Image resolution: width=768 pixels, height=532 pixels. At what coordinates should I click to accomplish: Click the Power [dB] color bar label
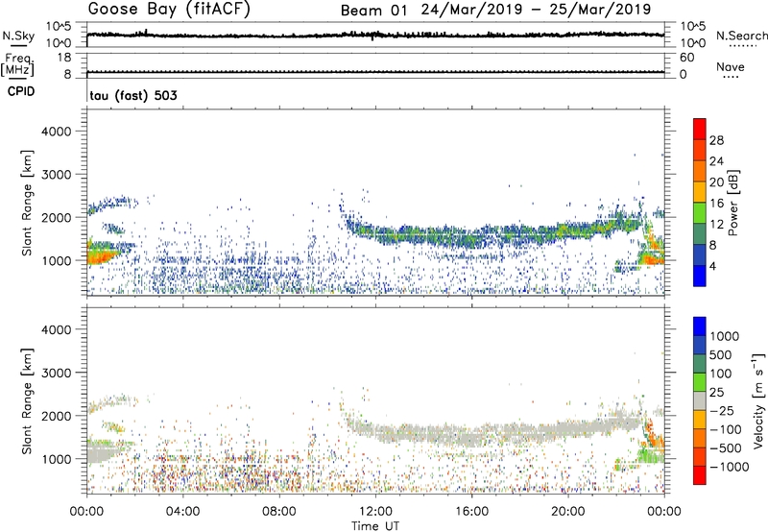click(732, 203)
